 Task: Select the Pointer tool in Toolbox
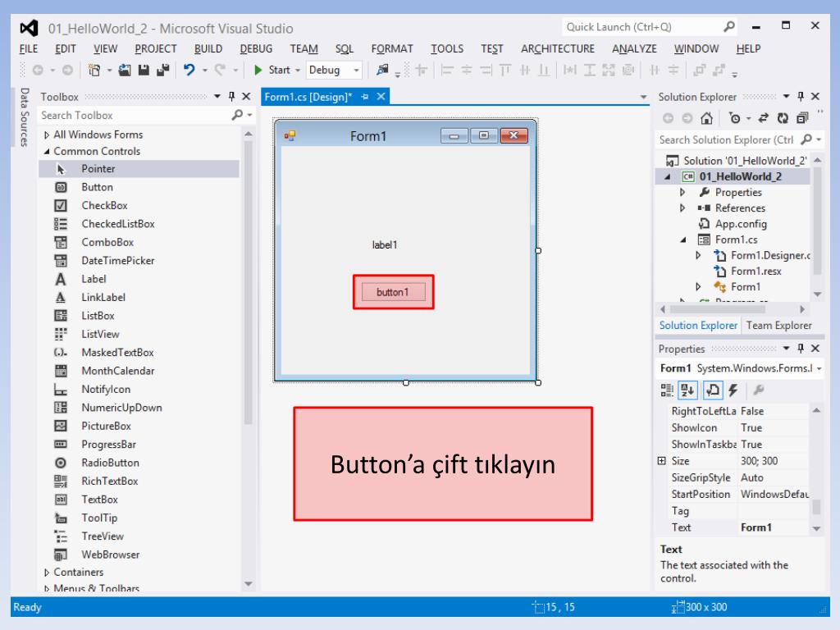point(139,169)
